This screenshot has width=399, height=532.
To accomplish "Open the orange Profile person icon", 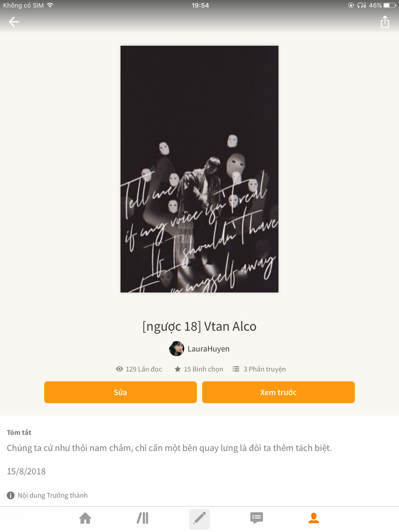I will pos(314,518).
